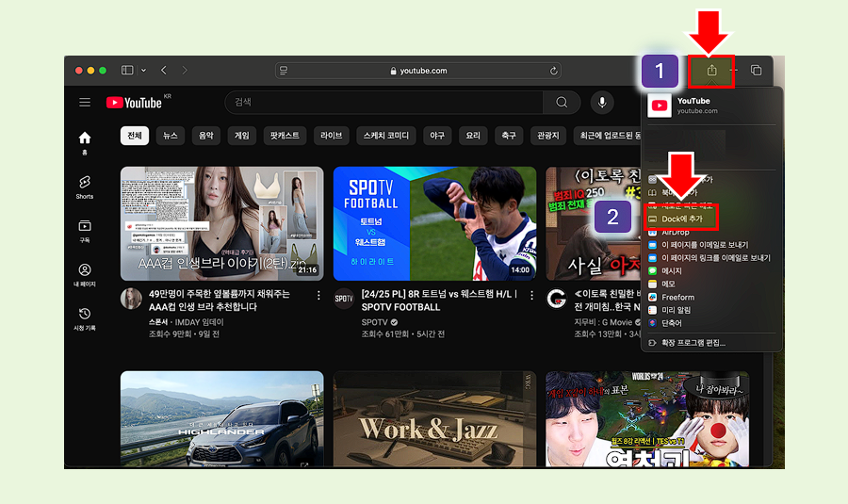Focus the 검색 search box
Screen dimensions: 848x504
click(x=384, y=102)
